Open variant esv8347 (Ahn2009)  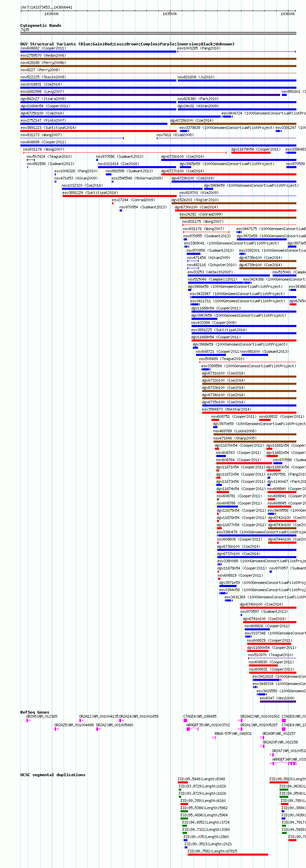[277, 698]
